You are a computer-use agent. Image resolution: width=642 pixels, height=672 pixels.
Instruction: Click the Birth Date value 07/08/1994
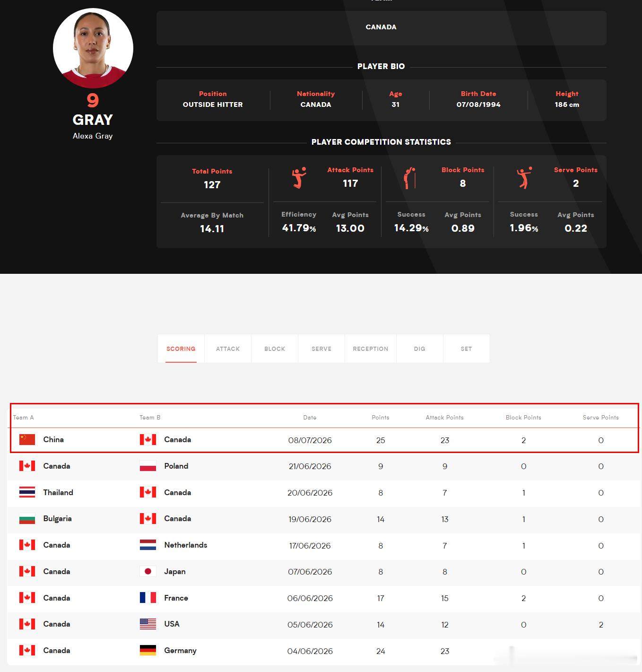point(478,105)
